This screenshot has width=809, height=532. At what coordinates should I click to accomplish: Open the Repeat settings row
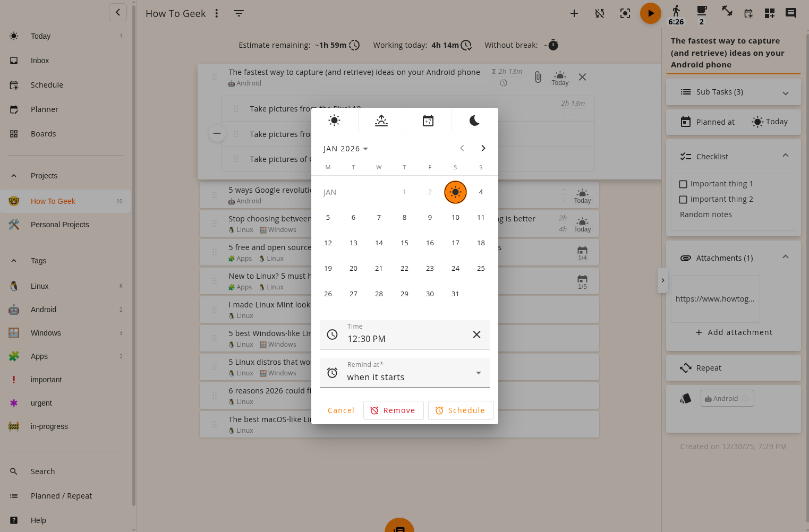point(734,368)
